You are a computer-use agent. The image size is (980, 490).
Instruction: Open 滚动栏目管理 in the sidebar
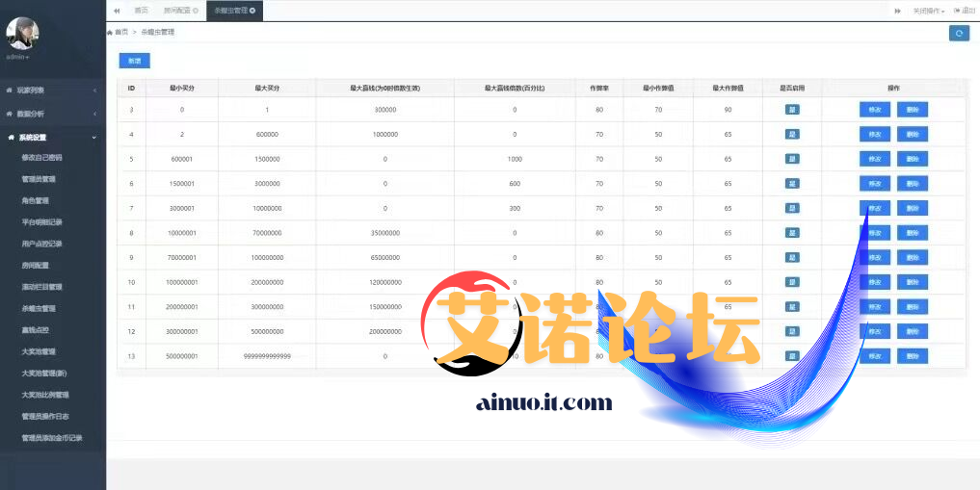(41, 287)
